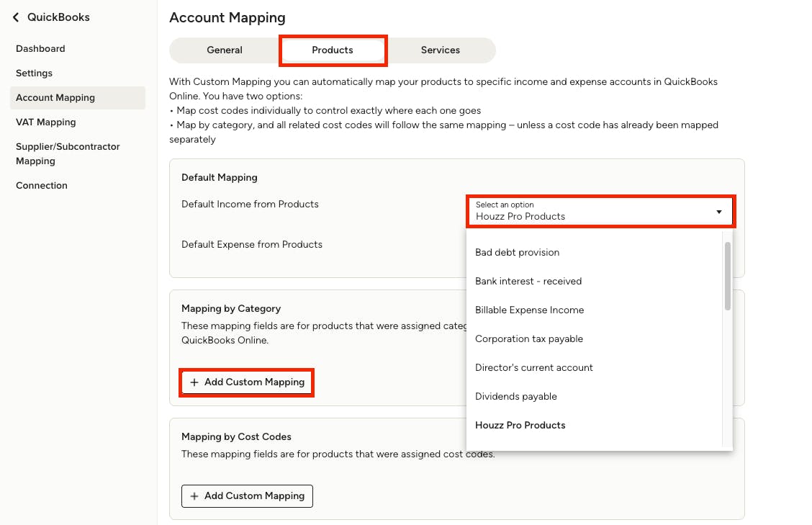Click the Default Expense from Products label
812x525 pixels.
pos(252,245)
